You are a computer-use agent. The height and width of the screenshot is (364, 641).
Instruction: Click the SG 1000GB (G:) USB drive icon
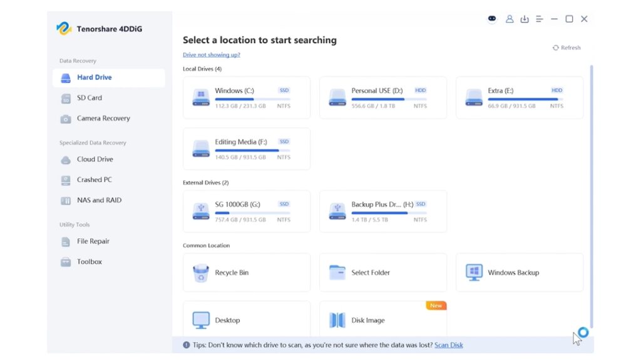coord(201,211)
